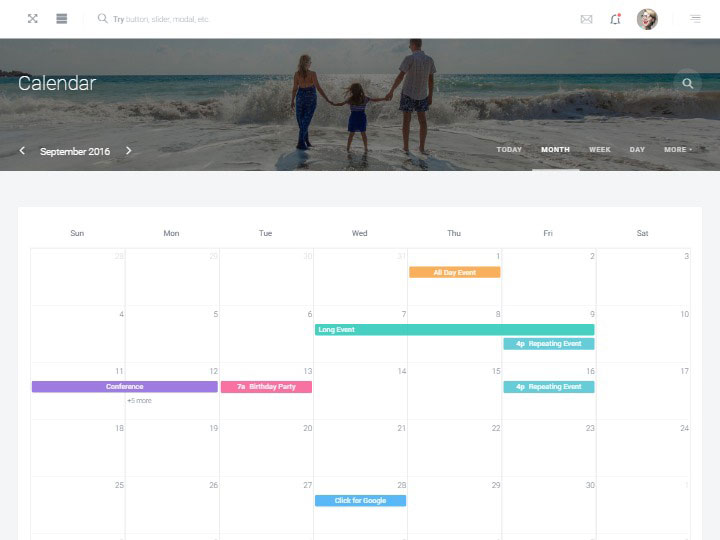The width and height of the screenshot is (720, 540).
Task: Open the right panel hamburger icon
Action: click(695, 19)
